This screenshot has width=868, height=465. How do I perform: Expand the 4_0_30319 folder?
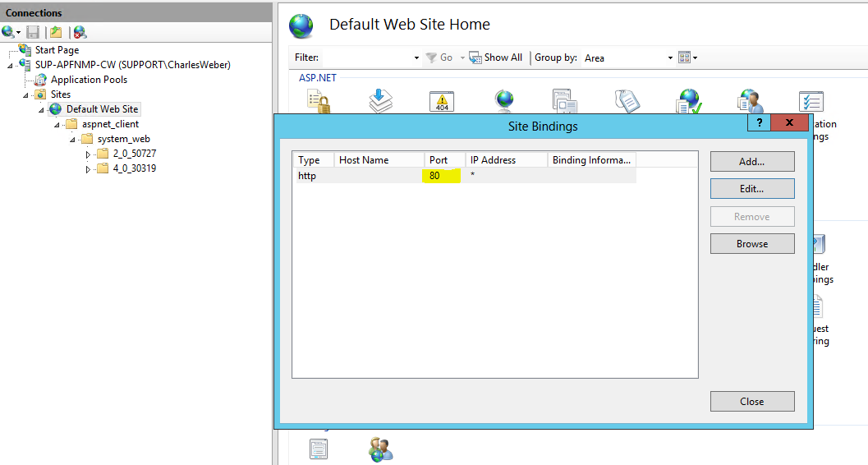(x=88, y=169)
